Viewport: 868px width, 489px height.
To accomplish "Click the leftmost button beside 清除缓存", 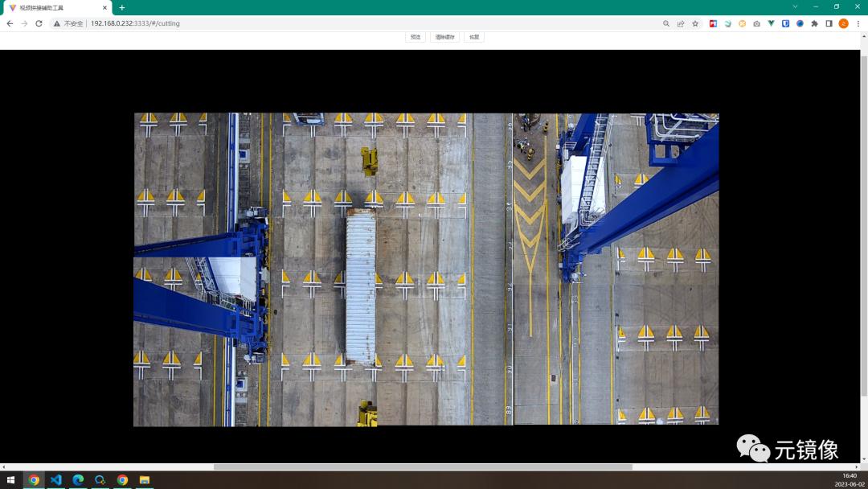I will pyautogui.click(x=416, y=37).
